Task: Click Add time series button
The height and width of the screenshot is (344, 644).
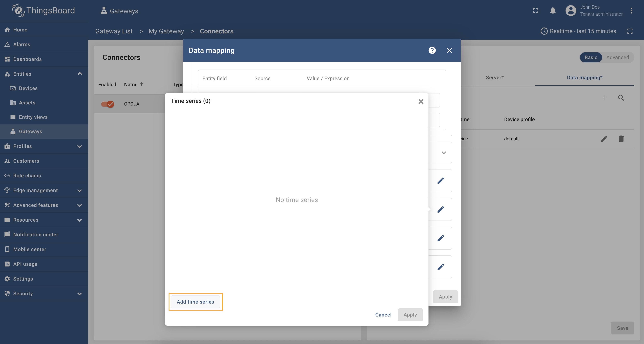Action: tap(195, 302)
